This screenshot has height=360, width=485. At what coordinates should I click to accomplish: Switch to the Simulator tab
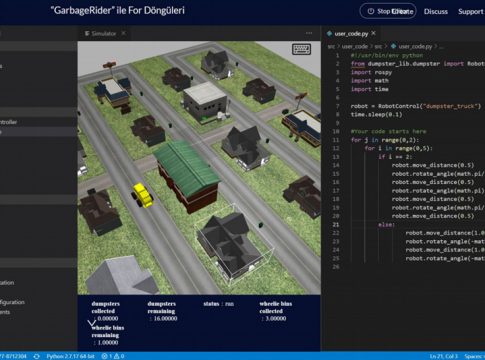coord(104,33)
